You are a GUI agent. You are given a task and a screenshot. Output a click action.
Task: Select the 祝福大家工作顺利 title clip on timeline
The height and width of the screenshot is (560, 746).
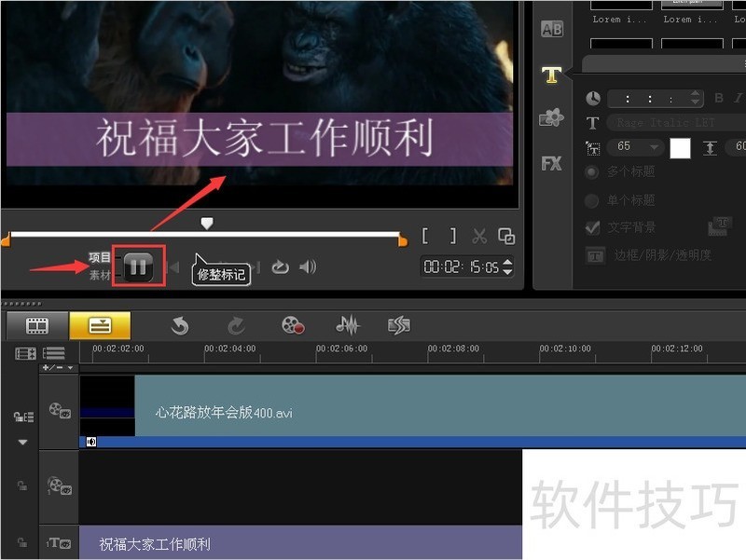click(x=300, y=542)
